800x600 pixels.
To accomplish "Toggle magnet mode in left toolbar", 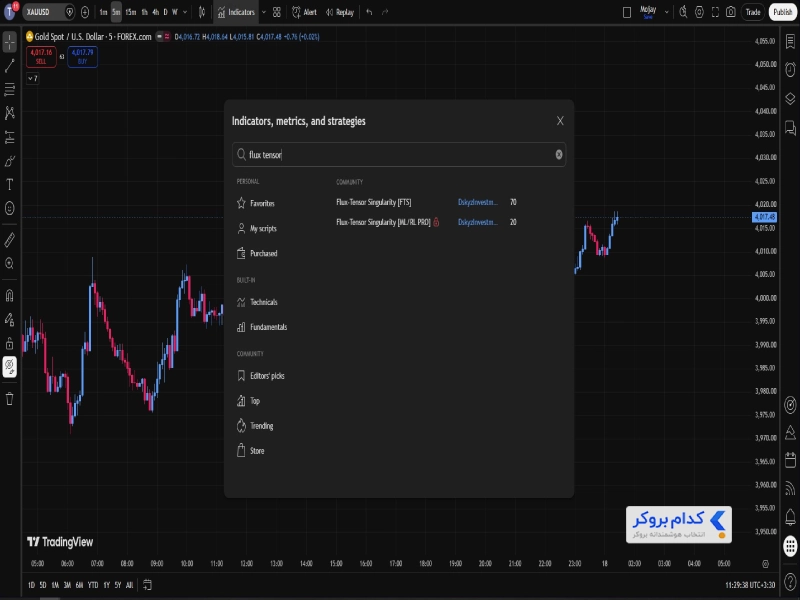I will coord(10,295).
